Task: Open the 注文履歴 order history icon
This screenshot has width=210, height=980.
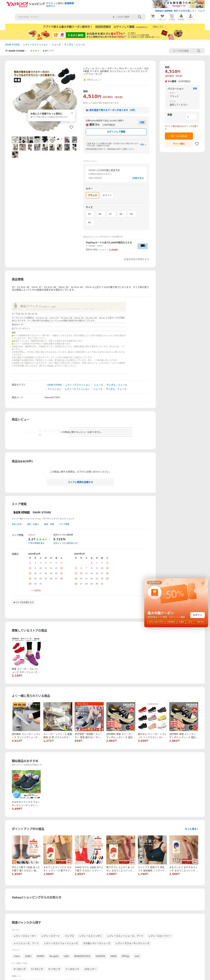Action: point(172,17)
